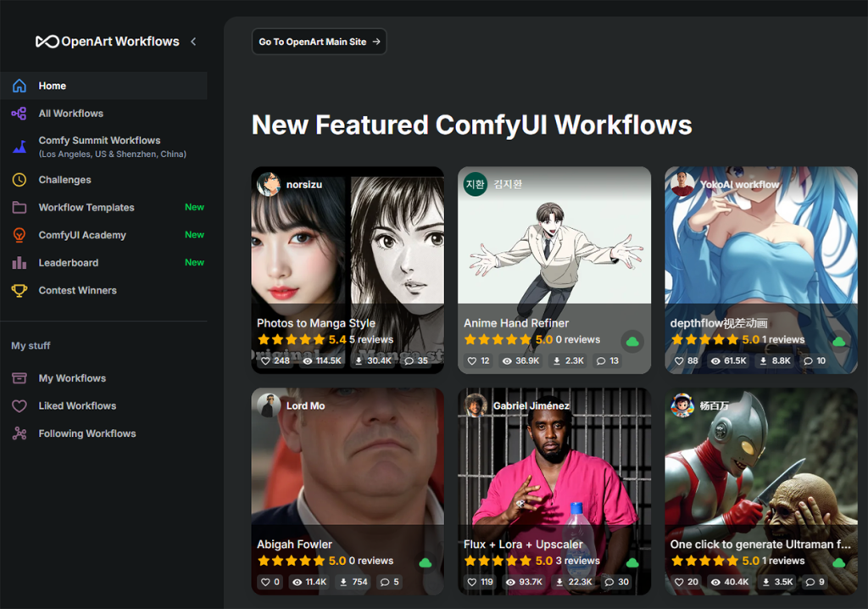Like the Photos to Manga Style workflow

266,360
